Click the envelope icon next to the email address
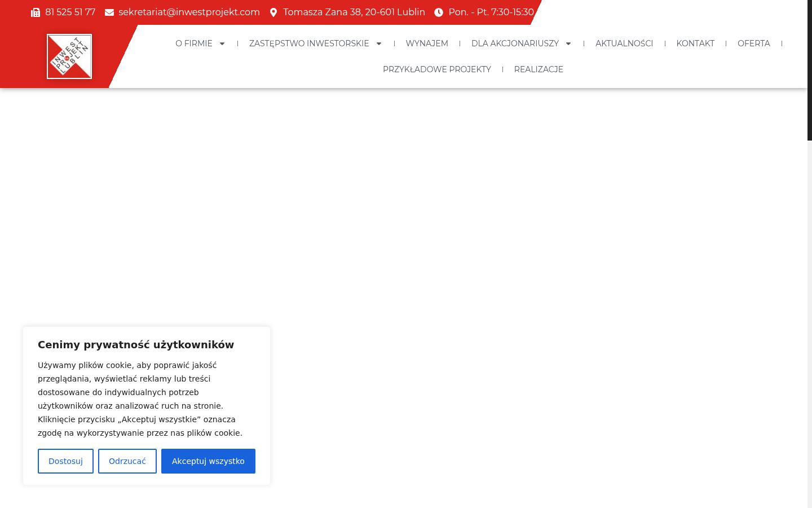This screenshot has height=508, width=812. coord(109,12)
